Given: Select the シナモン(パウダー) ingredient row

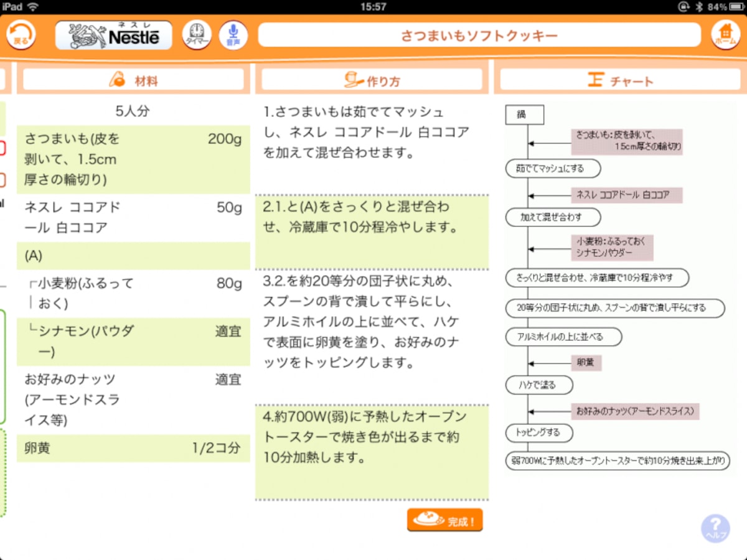Looking at the screenshot, I should coord(133,342).
